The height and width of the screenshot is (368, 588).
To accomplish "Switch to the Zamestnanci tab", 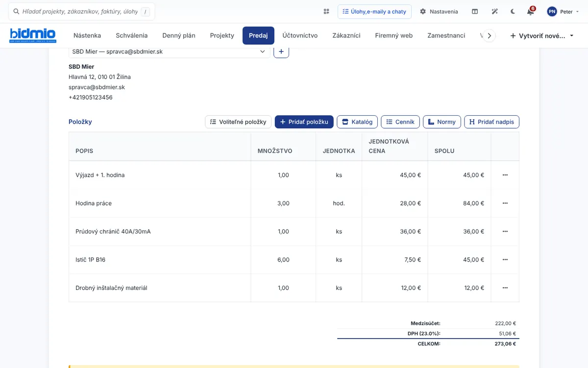I will (x=446, y=35).
